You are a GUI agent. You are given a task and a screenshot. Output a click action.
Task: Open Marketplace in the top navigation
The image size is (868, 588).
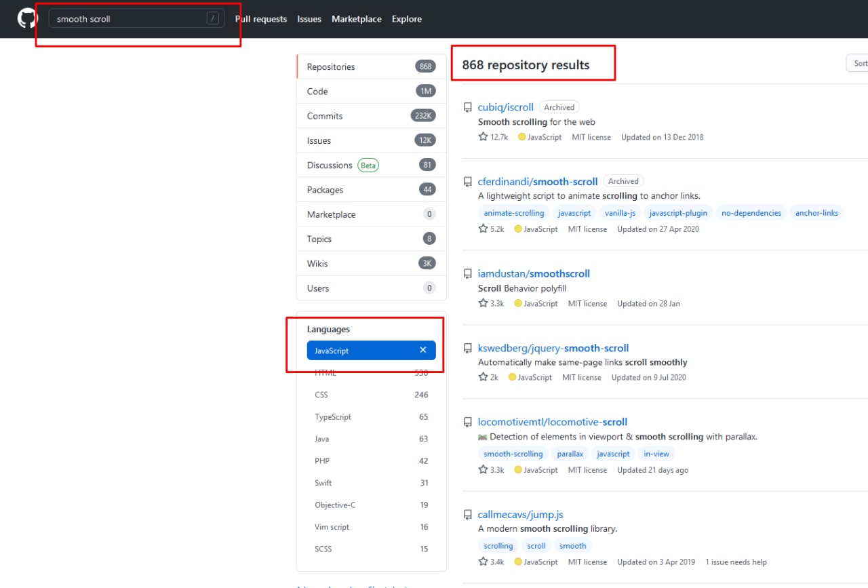357,19
